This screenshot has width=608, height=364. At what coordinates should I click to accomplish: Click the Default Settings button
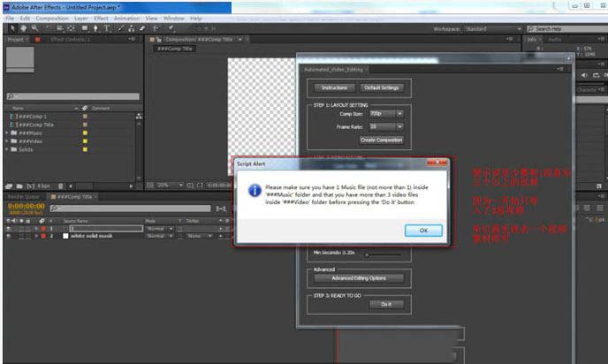382,88
